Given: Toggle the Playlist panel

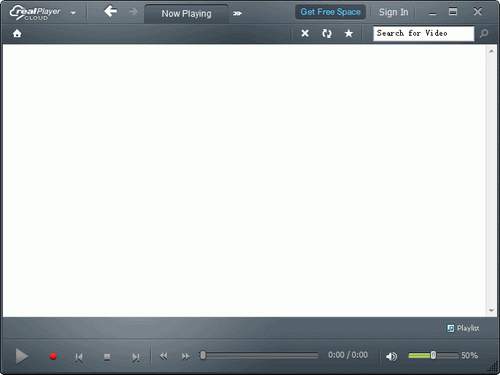Looking at the screenshot, I should click(x=463, y=328).
